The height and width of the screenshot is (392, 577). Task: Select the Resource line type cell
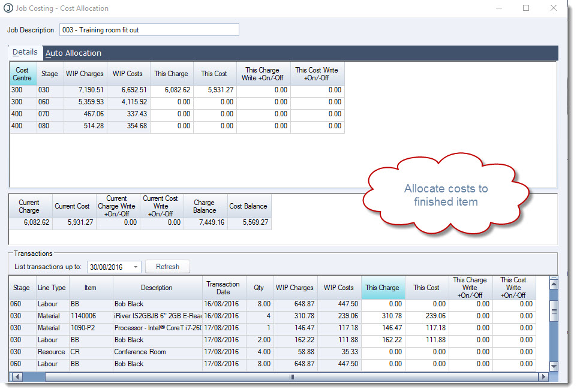tap(52, 352)
